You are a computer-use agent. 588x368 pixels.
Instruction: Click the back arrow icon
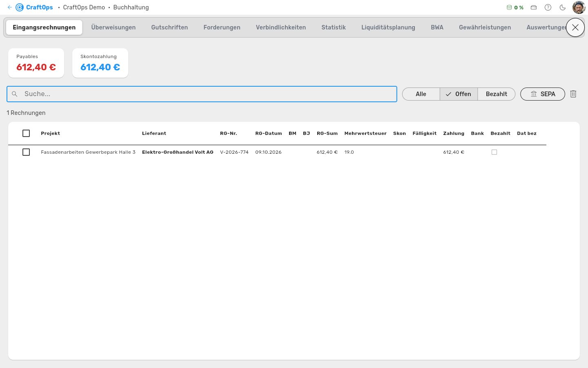tap(9, 7)
